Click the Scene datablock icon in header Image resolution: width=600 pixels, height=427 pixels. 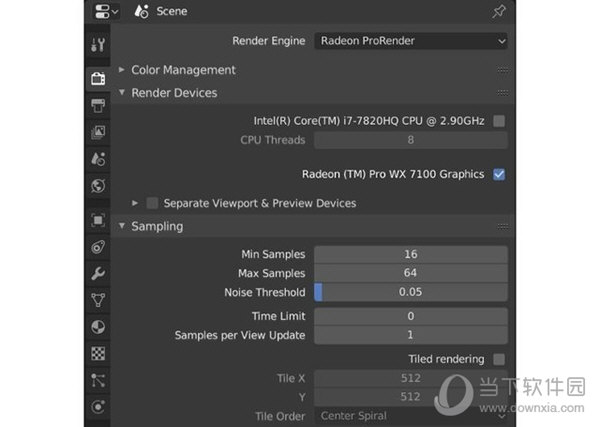(142, 11)
